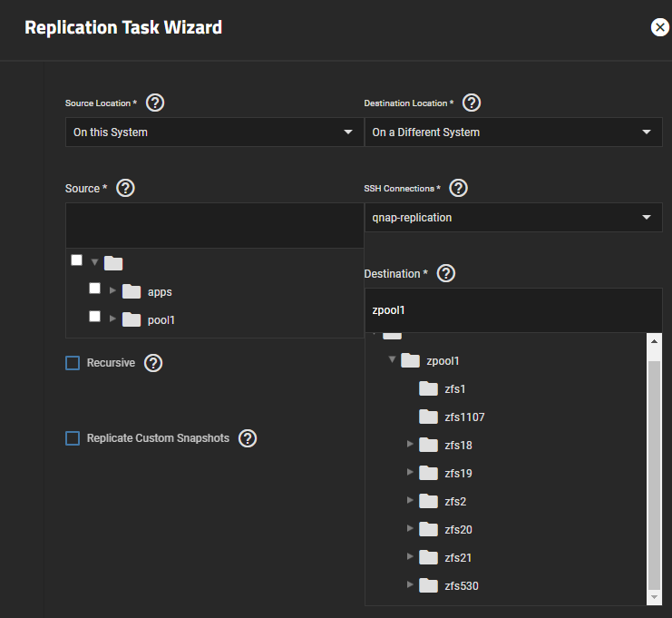Open help for Recursive option
The width and height of the screenshot is (672, 618).
153,363
